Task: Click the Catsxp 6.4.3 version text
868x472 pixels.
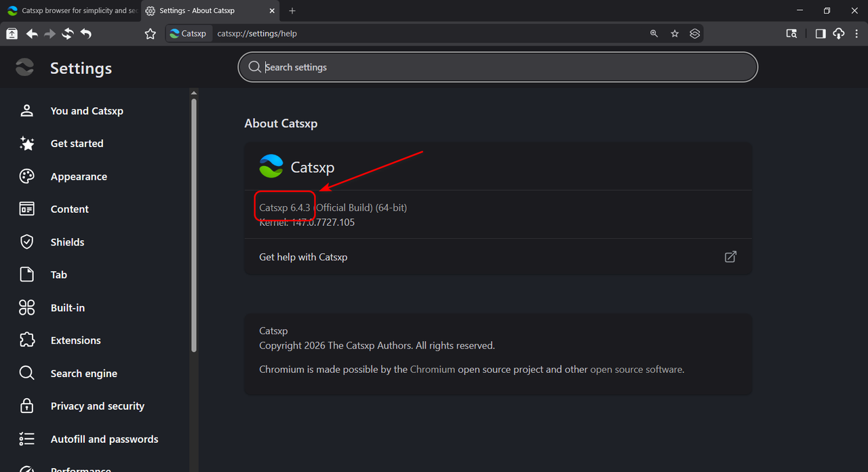Action: point(285,208)
